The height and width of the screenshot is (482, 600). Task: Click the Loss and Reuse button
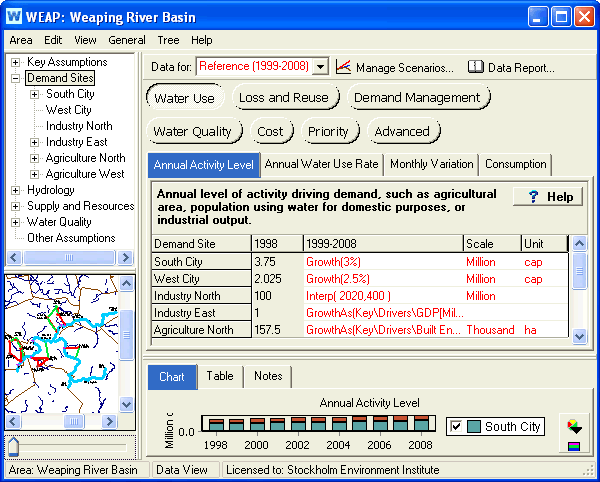pos(284,98)
